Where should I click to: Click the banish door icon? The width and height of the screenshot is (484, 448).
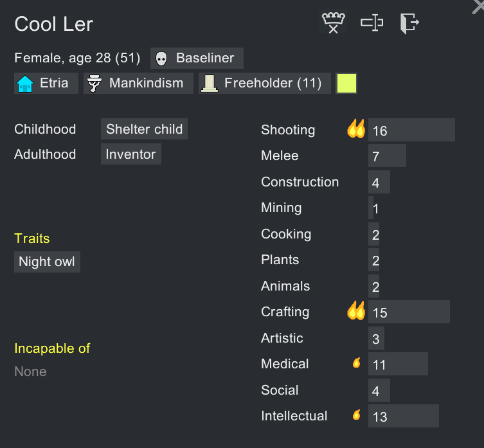pos(409,24)
